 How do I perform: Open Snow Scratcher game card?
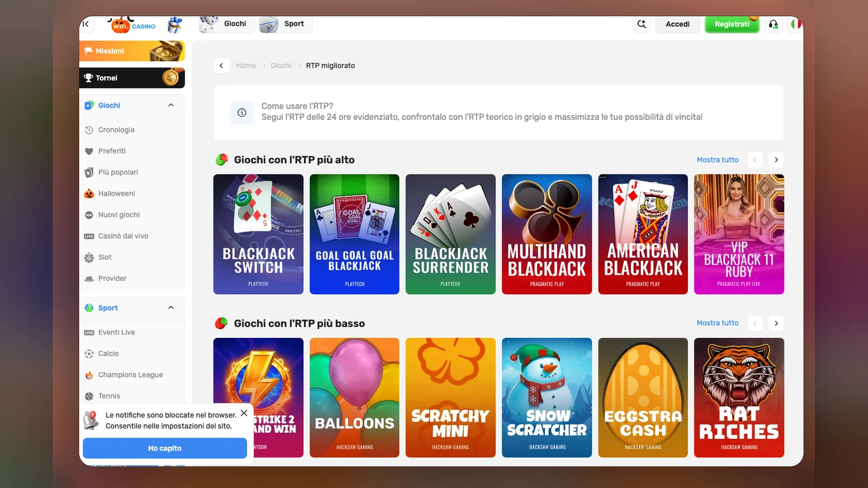pyautogui.click(x=547, y=397)
